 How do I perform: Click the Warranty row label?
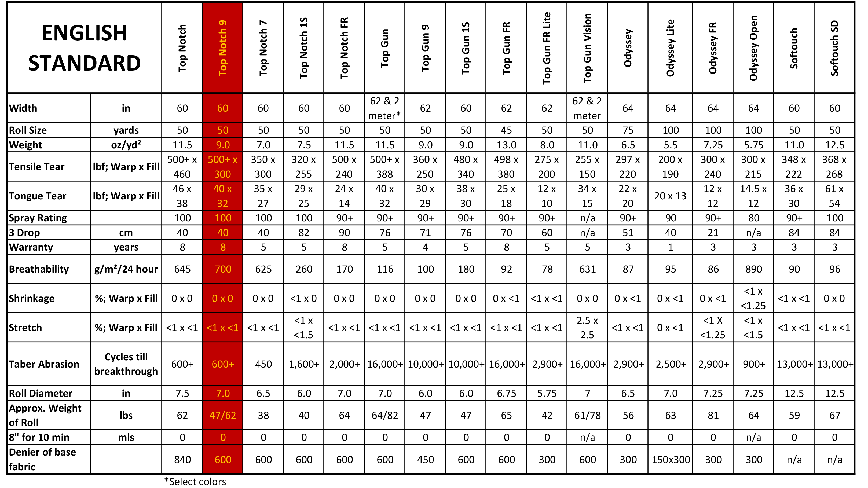click(x=31, y=247)
